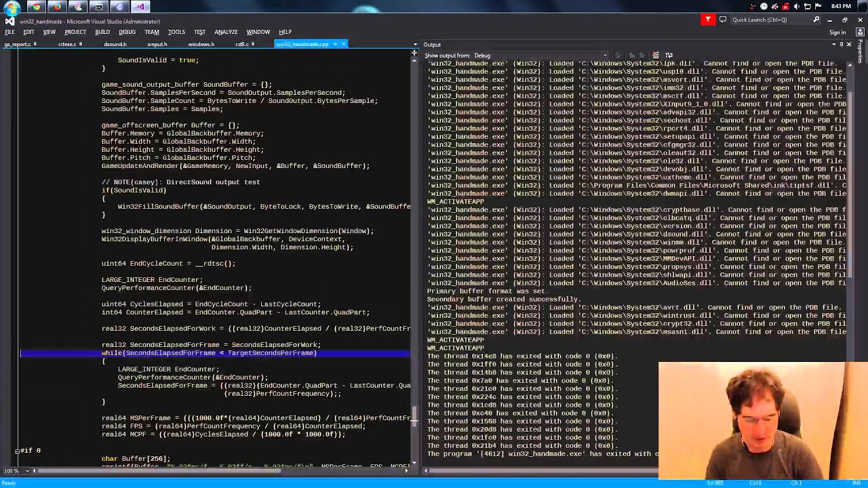Screen dimensions: 868x488
Task: Close the Output panel
Action: tap(849, 45)
